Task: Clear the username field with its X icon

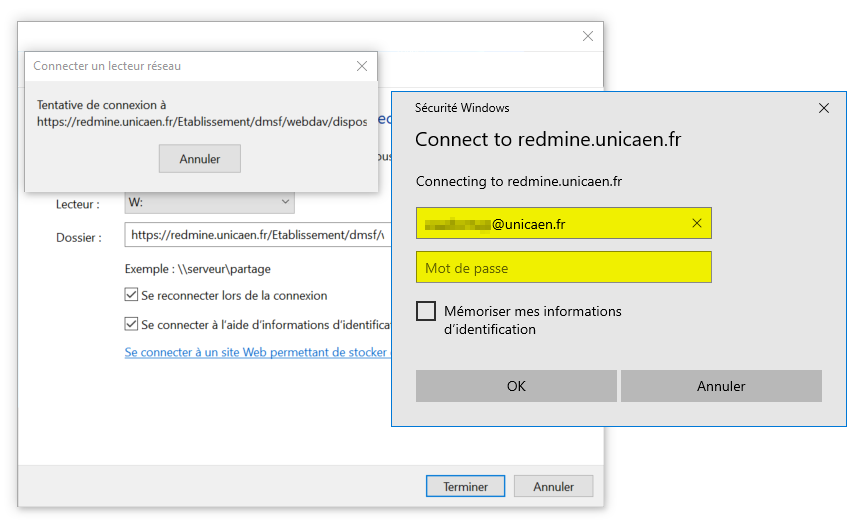Action: click(696, 224)
